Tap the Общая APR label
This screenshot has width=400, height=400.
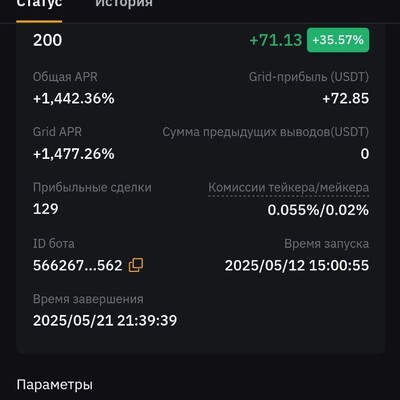[x=65, y=77]
